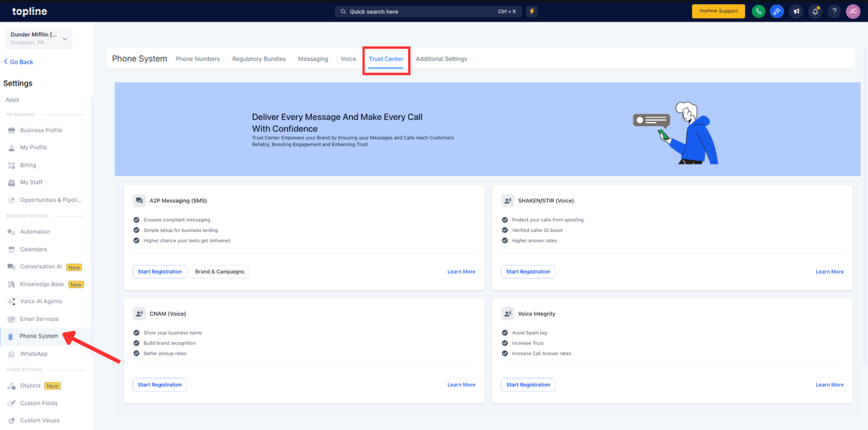The height and width of the screenshot is (430, 868).
Task: Select the Messaging tab
Action: 313,59
